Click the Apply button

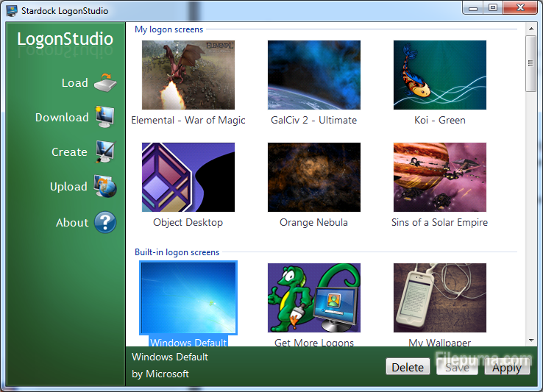tap(506, 368)
